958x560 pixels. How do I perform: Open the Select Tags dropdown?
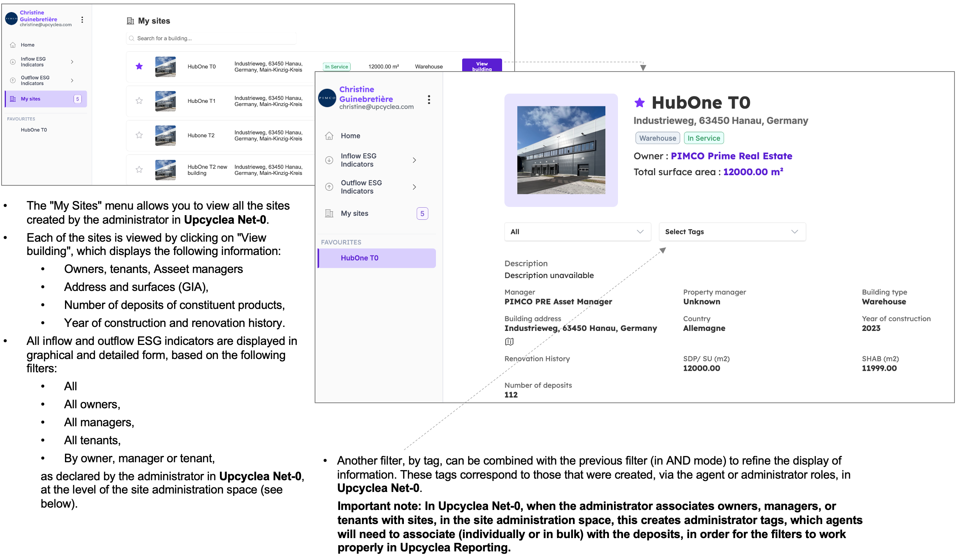(x=732, y=232)
